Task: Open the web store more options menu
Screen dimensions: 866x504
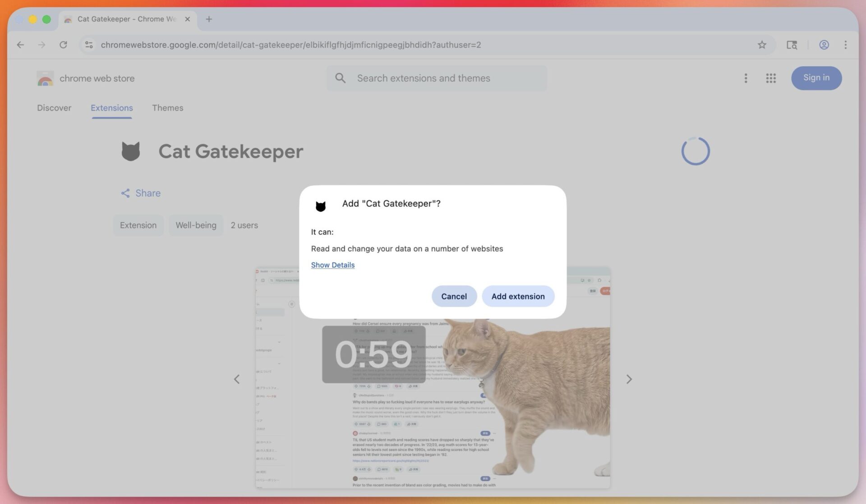Action: (746, 78)
